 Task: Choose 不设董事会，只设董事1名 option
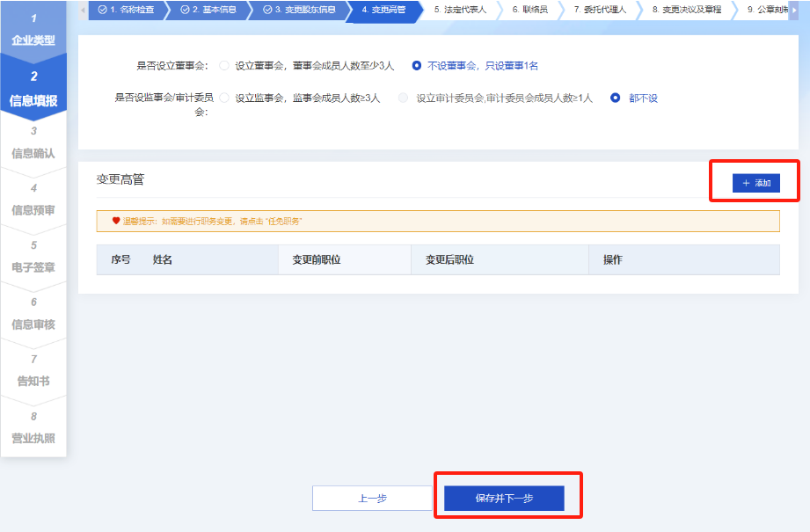417,66
